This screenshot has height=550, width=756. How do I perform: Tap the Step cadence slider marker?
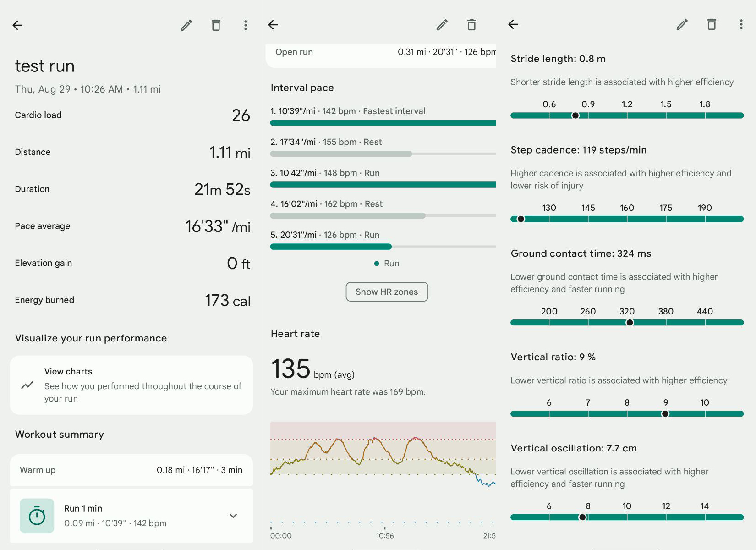coord(520,219)
